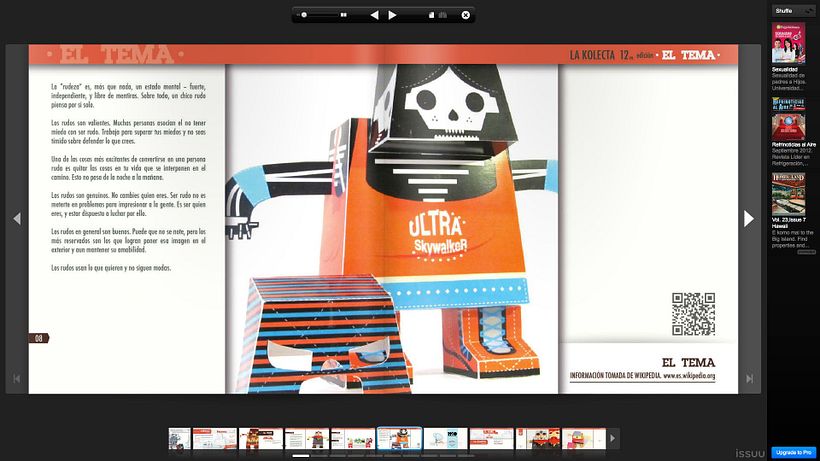Go to next page with top toolbar arrow

pyautogui.click(x=392, y=15)
